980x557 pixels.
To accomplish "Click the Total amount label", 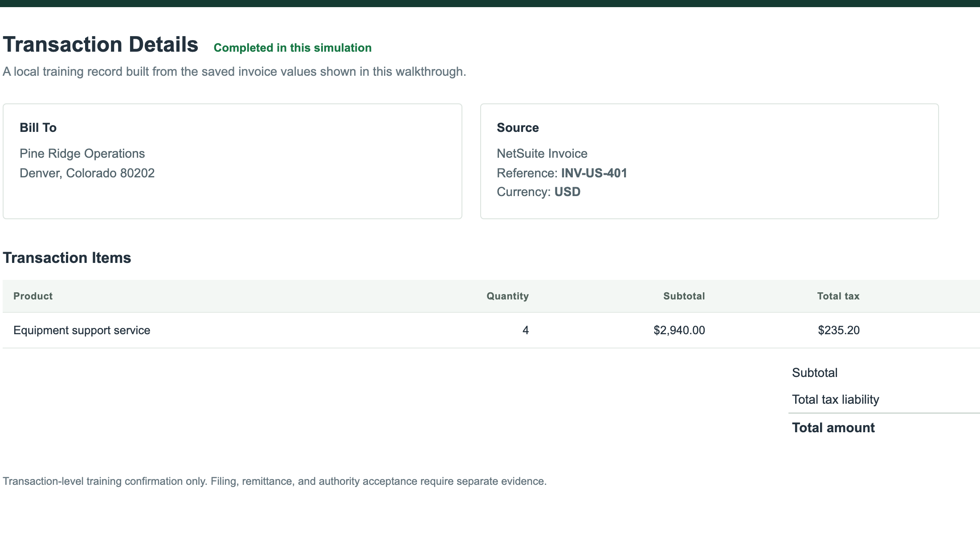I will point(833,428).
